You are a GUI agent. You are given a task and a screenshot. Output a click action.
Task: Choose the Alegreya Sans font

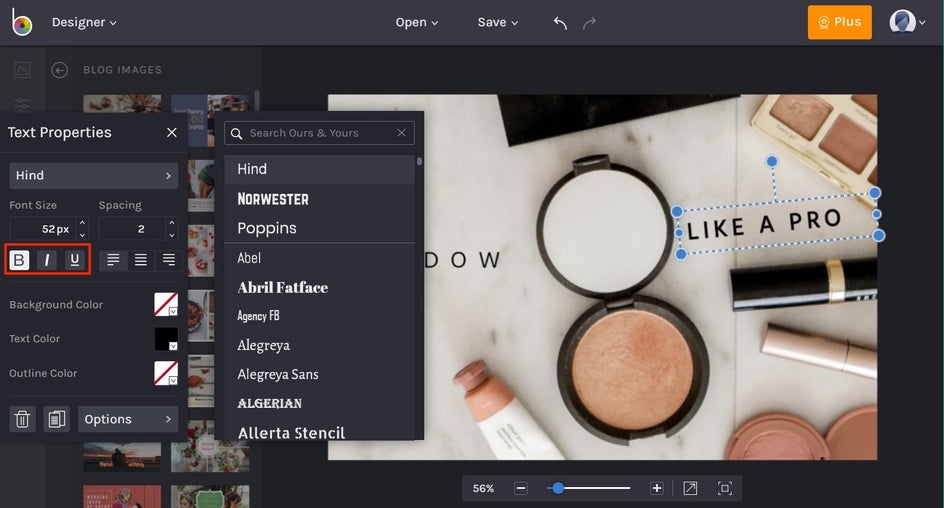(319, 374)
